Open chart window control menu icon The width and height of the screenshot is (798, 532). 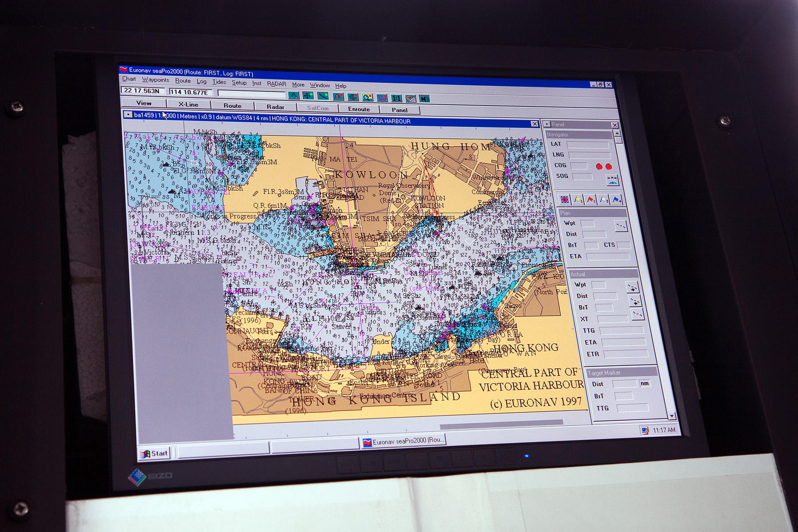128,114
